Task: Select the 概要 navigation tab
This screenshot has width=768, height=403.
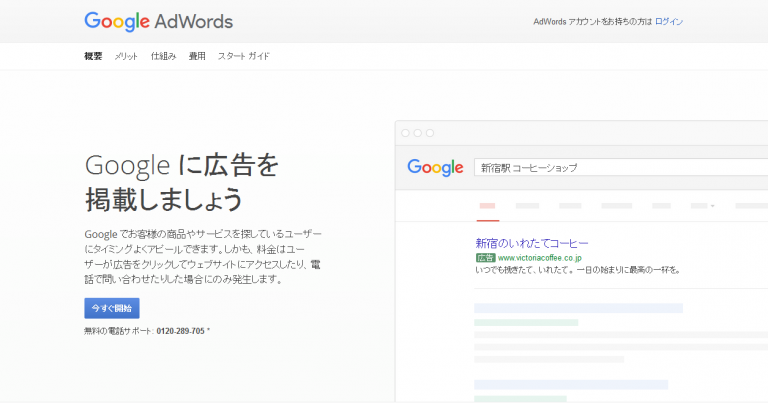Action: click(x=93, y=56)
